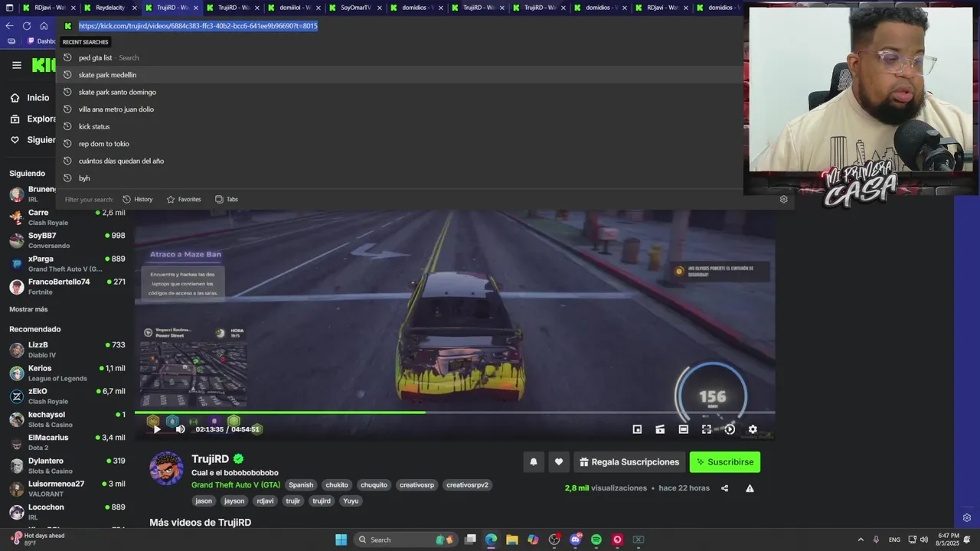Click Regala Suscripciones button
This screenshot has height=551, width=980.
click(629, 461)
